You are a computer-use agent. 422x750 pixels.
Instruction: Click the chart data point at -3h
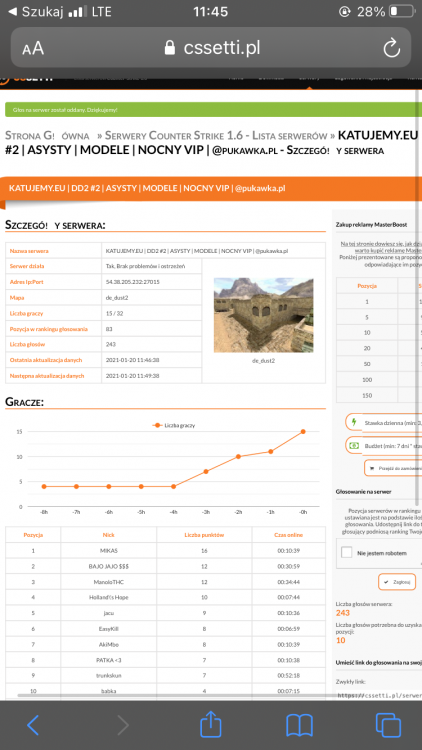click(206, 471)
